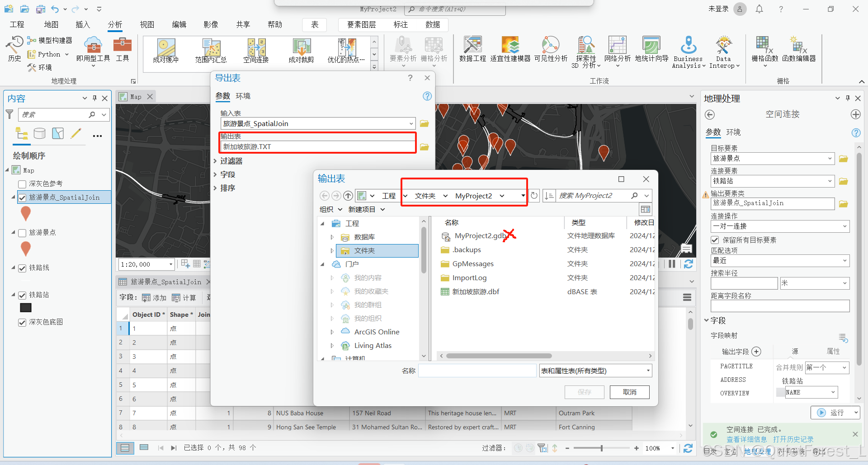Open 地统计向导 geostatistical wizard

(651, 49)
